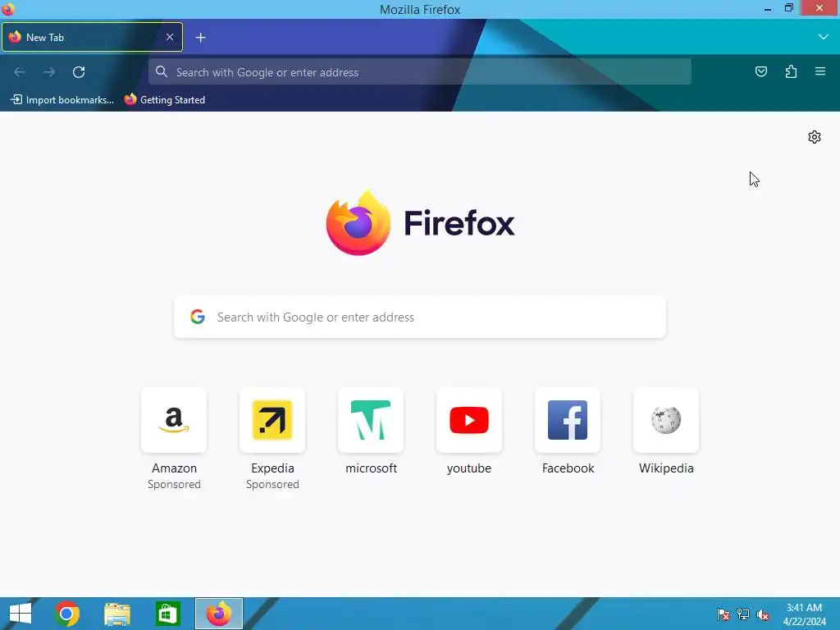Image resolution: width=840 pixels, height=630 pixels.
Task: Click Firefox icon in title bar
Action: [x=8, y=9]
